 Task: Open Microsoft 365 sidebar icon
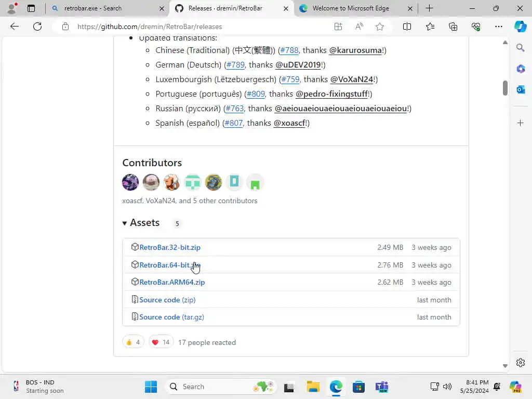[x=521, y=69]
